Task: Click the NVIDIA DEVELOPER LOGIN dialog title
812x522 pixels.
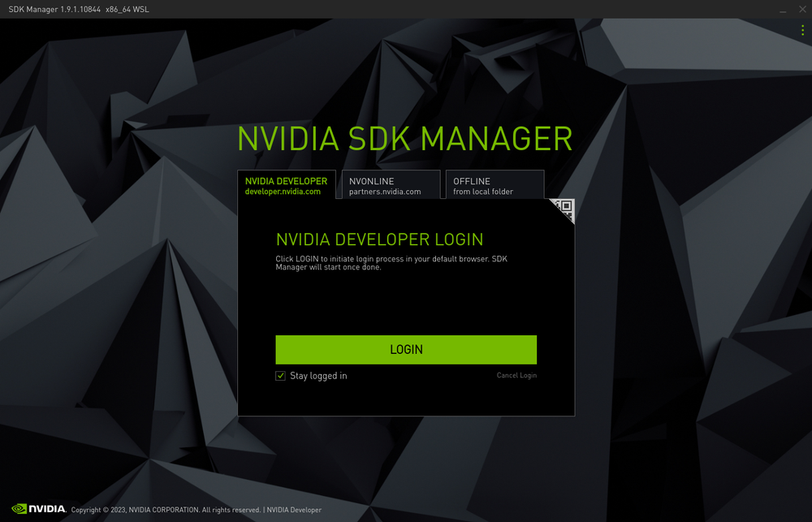Action: (379, 239)
